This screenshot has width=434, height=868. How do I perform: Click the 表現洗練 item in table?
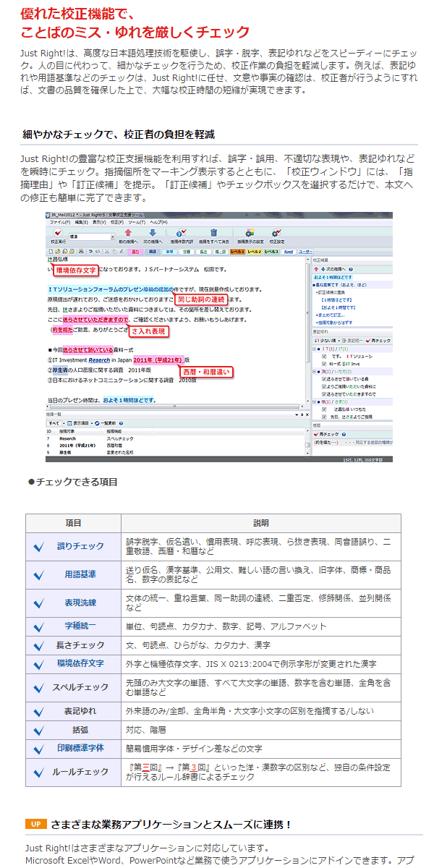(80, 602)
